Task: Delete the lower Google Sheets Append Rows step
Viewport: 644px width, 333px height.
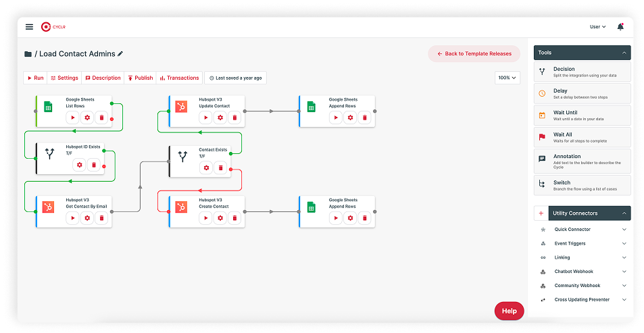Action: [364, 217]
